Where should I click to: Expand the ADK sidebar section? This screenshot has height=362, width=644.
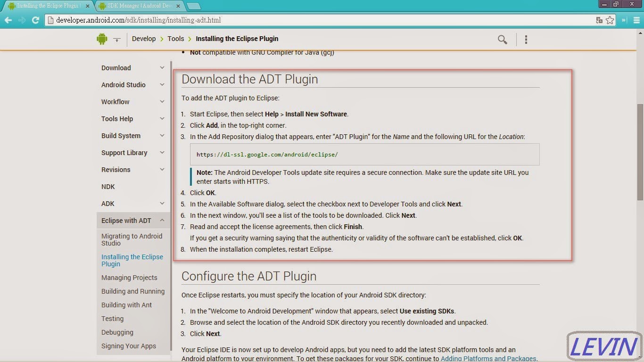tap(162, 204)
